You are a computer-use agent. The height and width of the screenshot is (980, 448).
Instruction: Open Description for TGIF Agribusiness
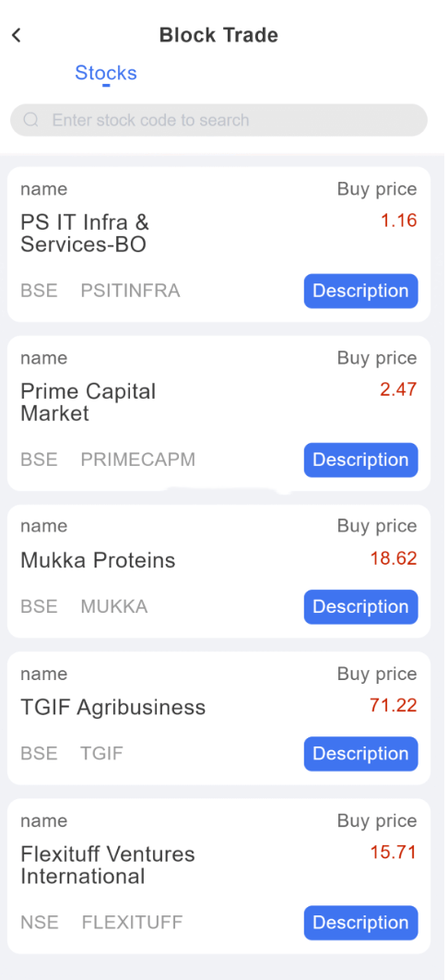click(360, 754)
